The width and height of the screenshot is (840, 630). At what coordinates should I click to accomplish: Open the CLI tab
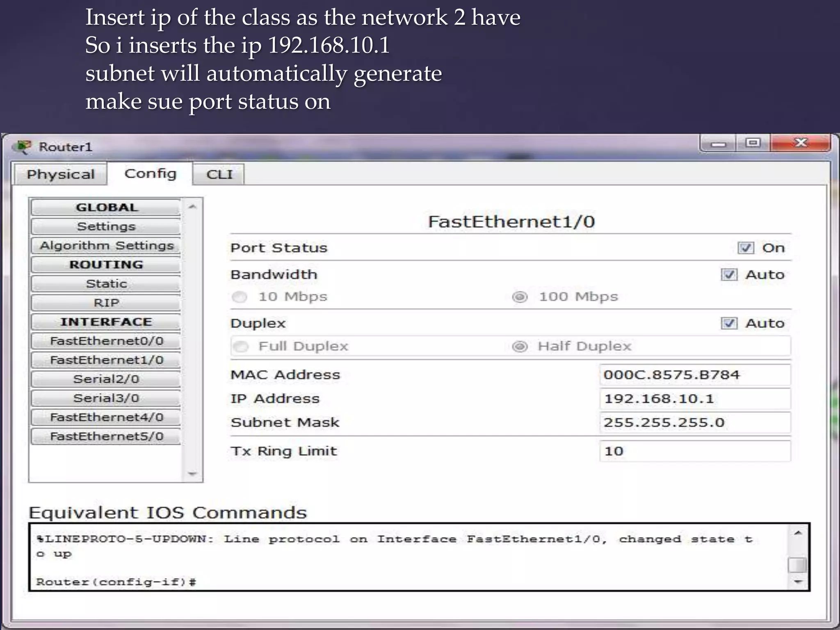(x=219, y=174)
